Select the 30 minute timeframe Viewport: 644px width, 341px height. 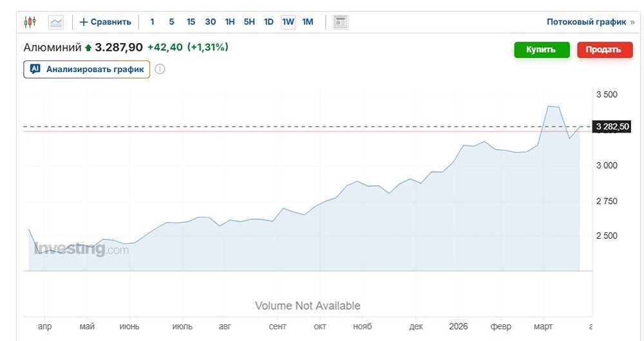210,22
